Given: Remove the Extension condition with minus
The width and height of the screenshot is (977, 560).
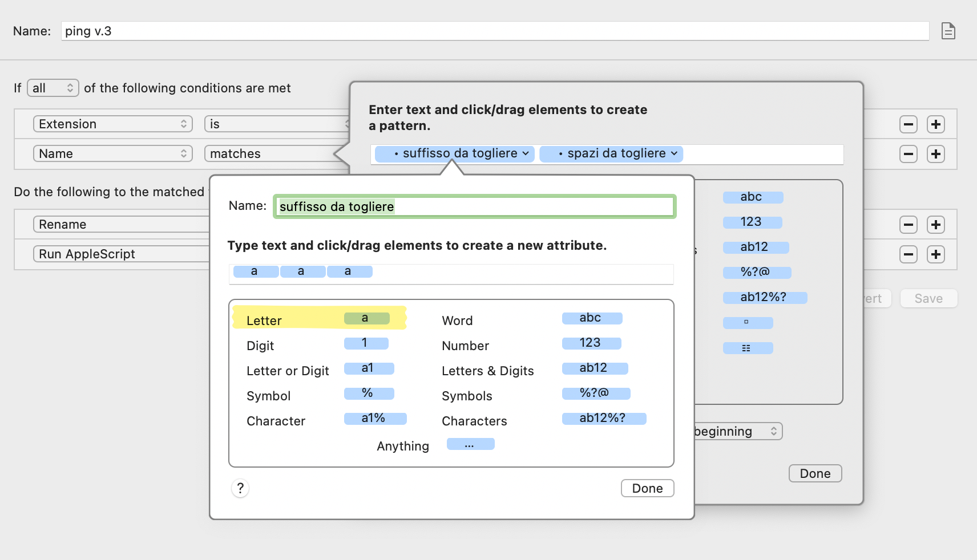Looking at the screenshot, I should 909,124.
